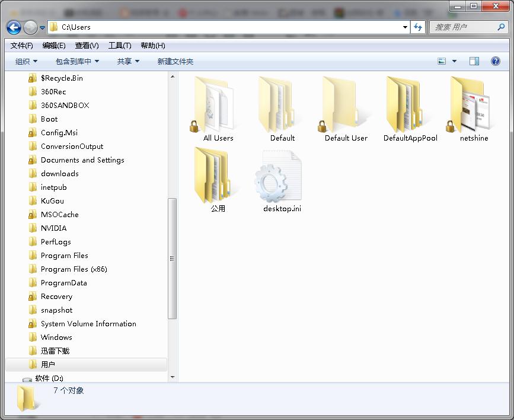Click the 新建文件夹 button
The width and height of the screenshot is (514, 420).
click(175, 61)
